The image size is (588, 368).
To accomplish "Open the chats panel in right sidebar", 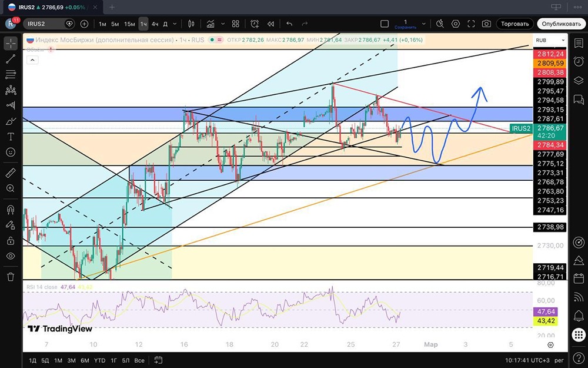I will pos(579,99).
